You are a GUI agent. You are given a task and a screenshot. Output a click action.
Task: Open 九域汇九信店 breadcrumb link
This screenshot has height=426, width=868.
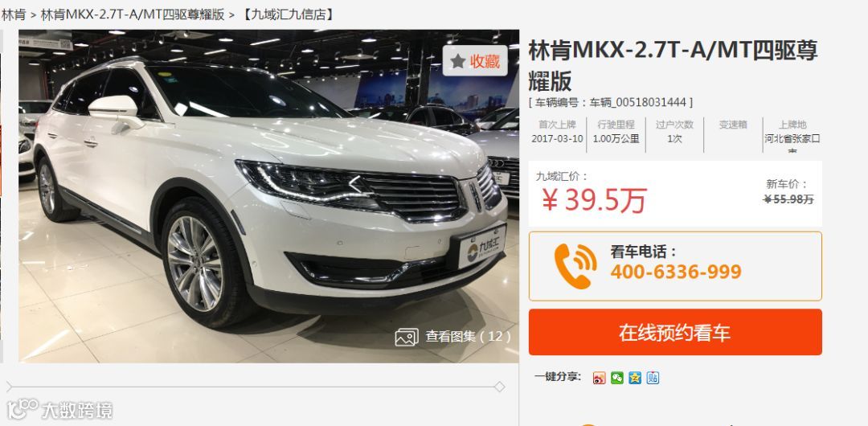pos(289,15)
